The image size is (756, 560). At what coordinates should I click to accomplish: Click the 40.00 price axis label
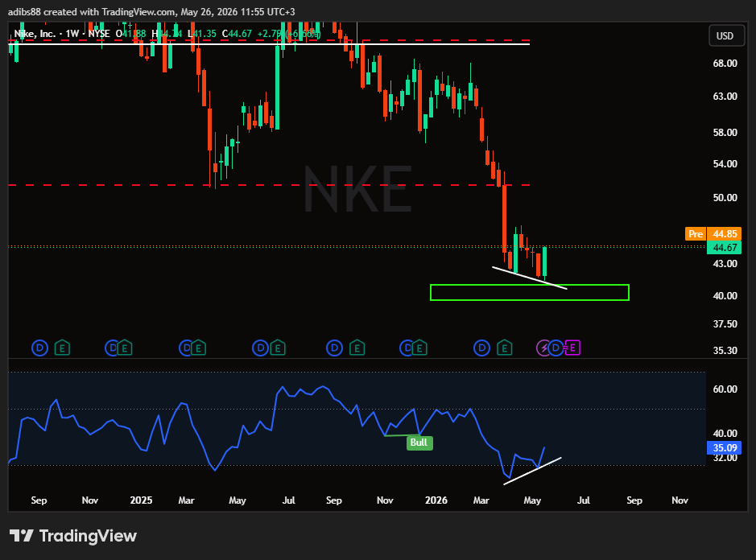click(725, 295)
